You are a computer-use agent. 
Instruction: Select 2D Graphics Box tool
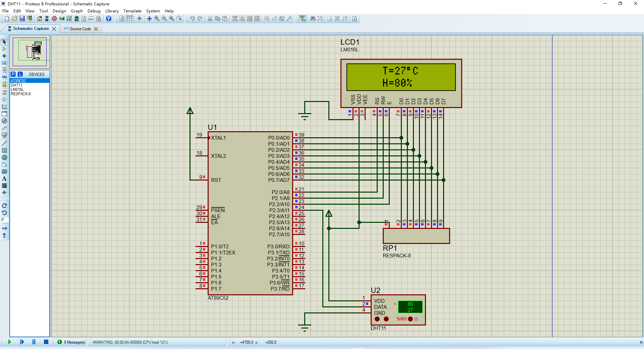click(x=4, y=150)
